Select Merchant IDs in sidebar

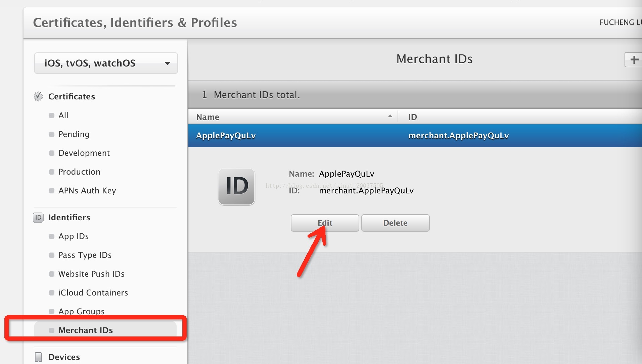point(105,330)
